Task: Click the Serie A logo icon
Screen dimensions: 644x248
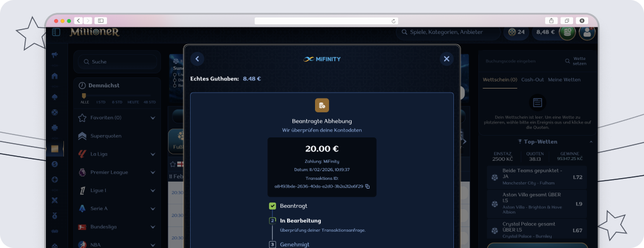Action: 82,208
